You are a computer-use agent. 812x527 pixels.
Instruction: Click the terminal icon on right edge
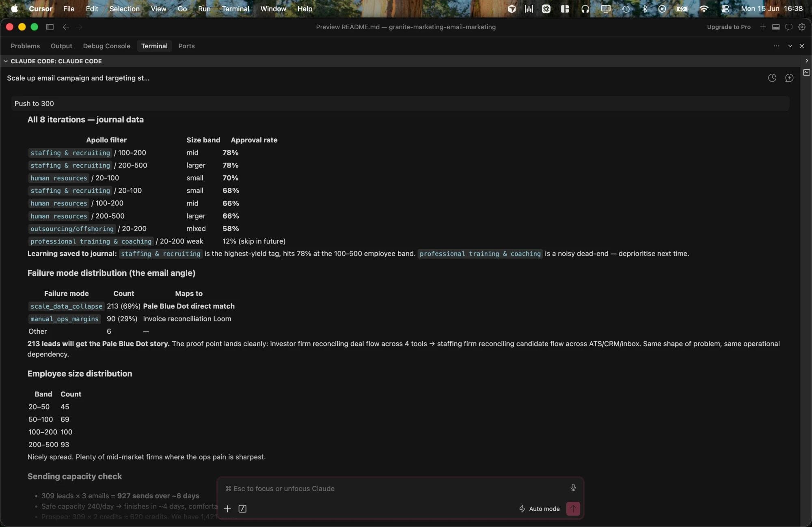tap(806, 72)
